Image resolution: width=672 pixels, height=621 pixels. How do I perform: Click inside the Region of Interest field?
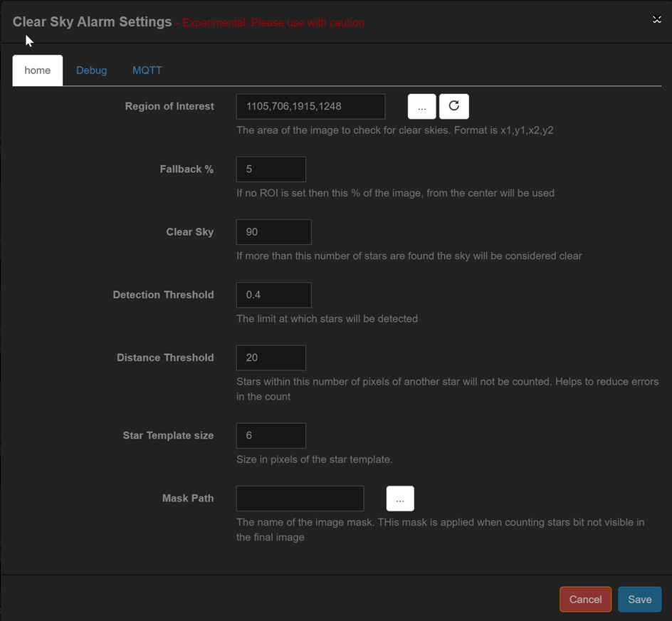coord(310,106)
